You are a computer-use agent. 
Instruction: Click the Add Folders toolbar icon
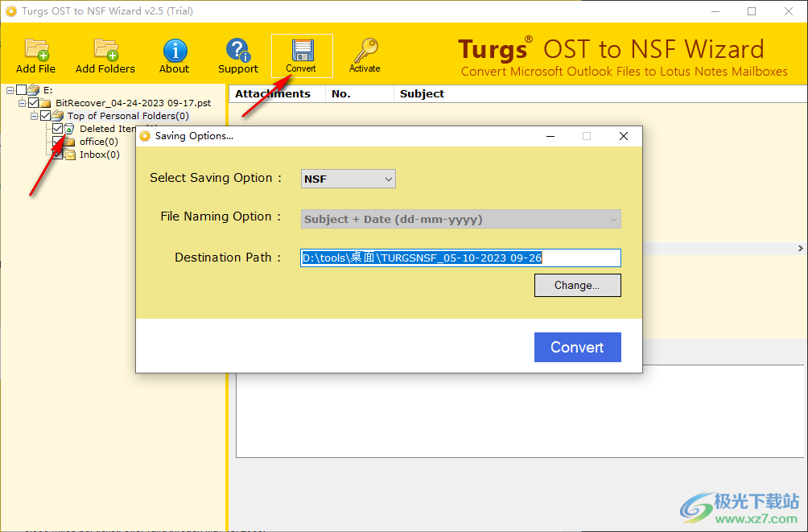[105, 56]
